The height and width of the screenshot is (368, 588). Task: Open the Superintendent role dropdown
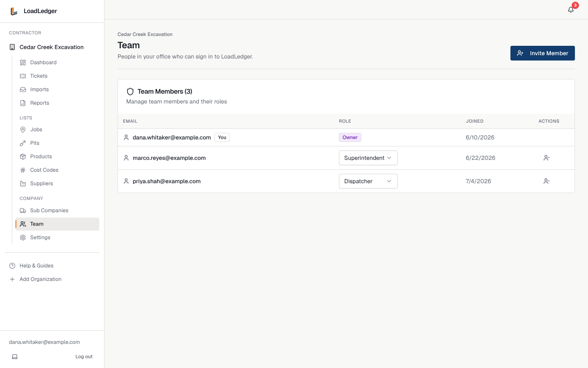(x=368, y=158)
